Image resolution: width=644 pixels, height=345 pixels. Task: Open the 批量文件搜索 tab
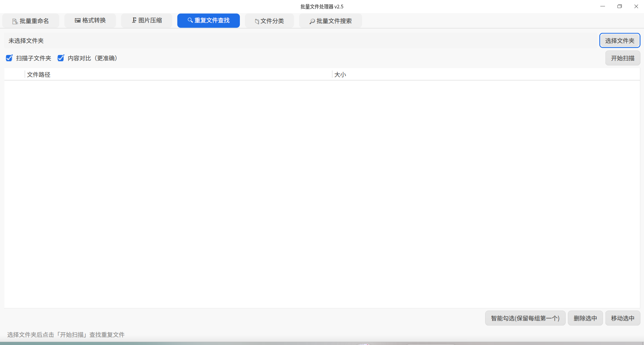point(331,21)
